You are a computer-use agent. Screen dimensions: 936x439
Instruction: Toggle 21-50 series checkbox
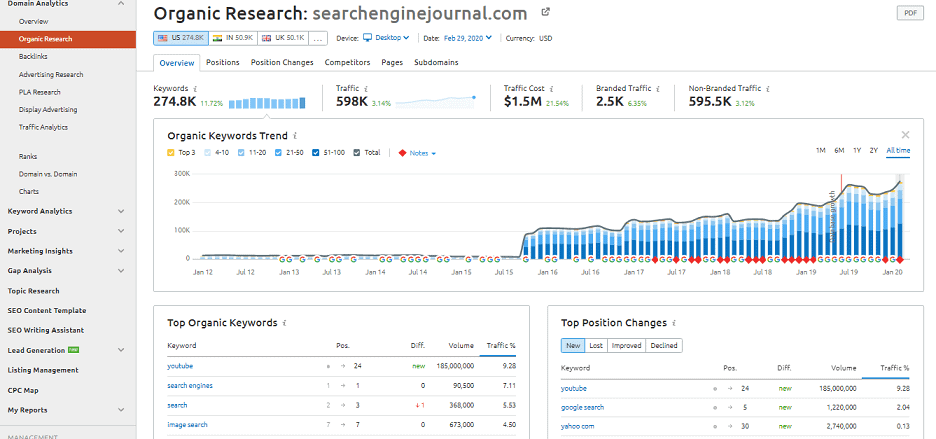tap(278, 153)
